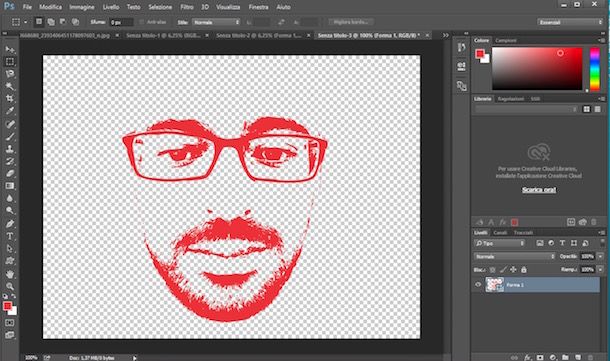Pick a color in the color field
The image size is (610, 361).
[537, 68]
